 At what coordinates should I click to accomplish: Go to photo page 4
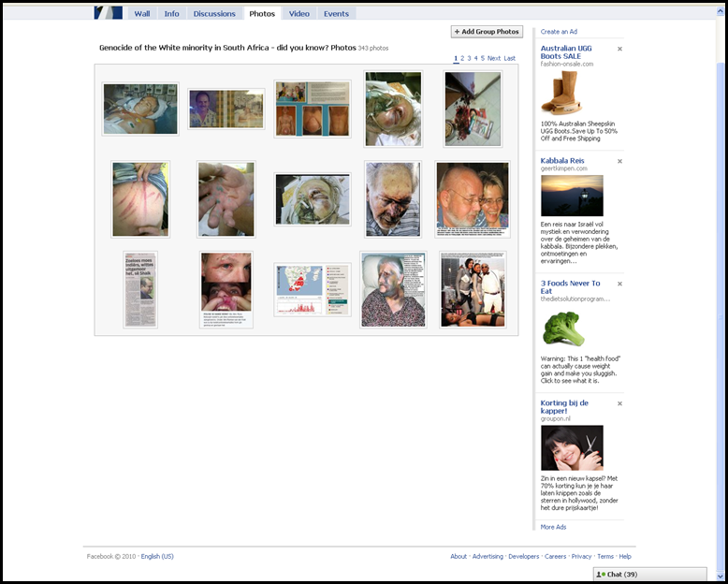476,58
